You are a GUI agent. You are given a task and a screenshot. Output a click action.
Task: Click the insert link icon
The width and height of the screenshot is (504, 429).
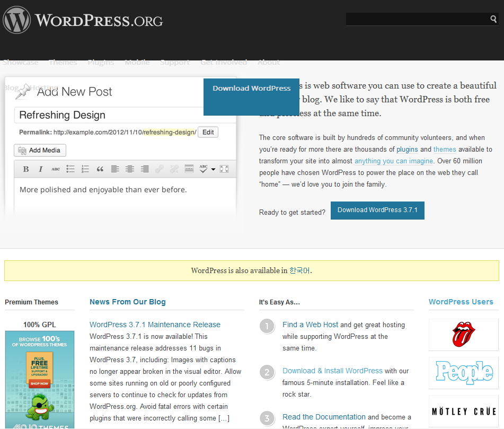coord(160,169)
